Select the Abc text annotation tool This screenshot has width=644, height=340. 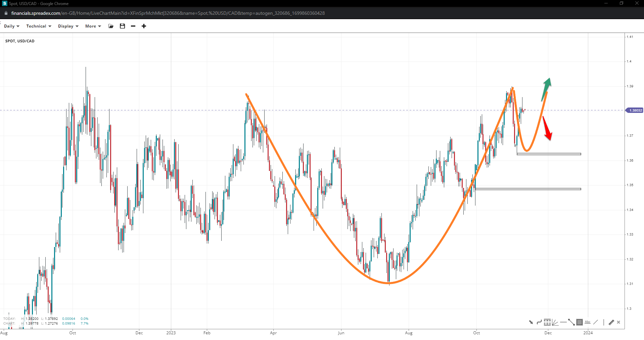click(588, 322)
